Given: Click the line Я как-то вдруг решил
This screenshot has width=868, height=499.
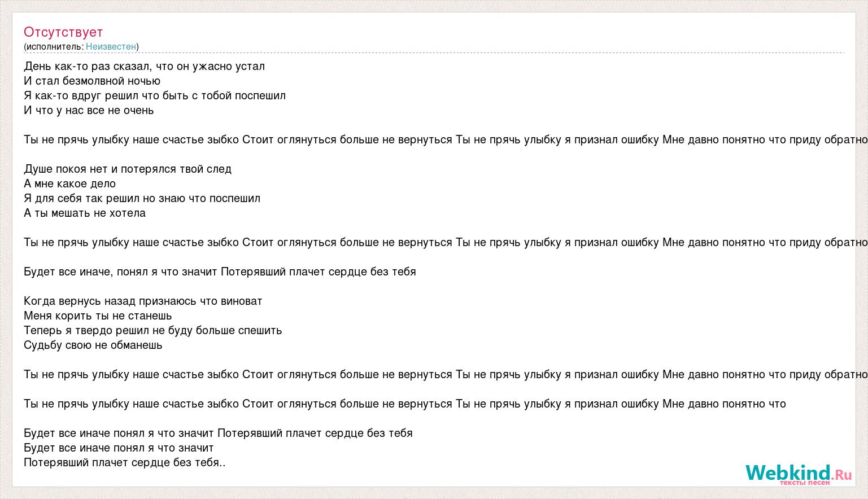Looking at the screenshot, I should click(x=155, y=95).
